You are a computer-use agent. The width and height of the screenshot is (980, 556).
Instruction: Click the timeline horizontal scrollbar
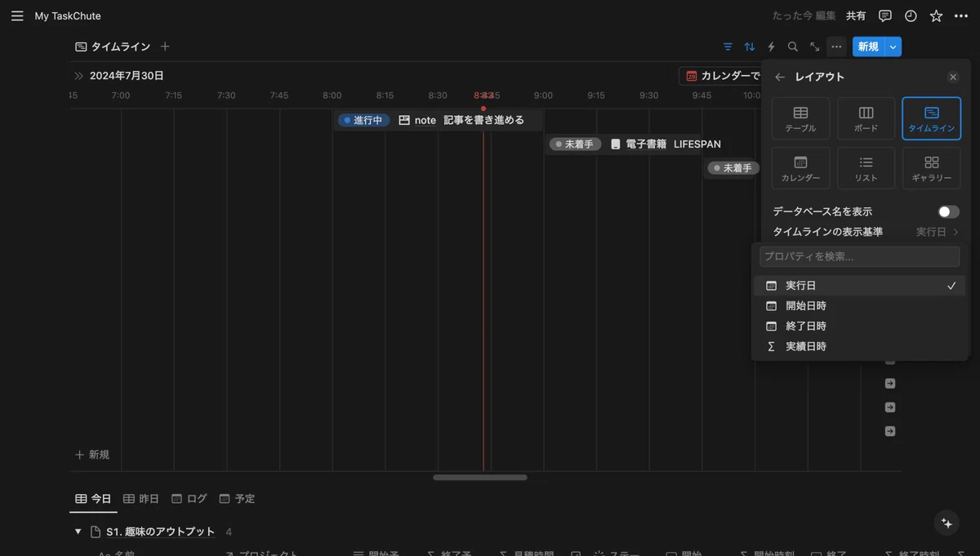[x=480, y=477]
